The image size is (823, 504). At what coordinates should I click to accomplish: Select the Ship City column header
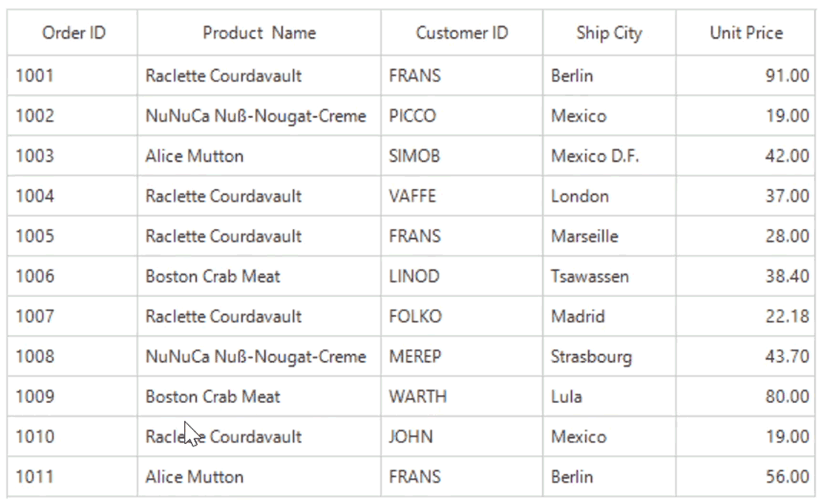click(x=609, y=33)
